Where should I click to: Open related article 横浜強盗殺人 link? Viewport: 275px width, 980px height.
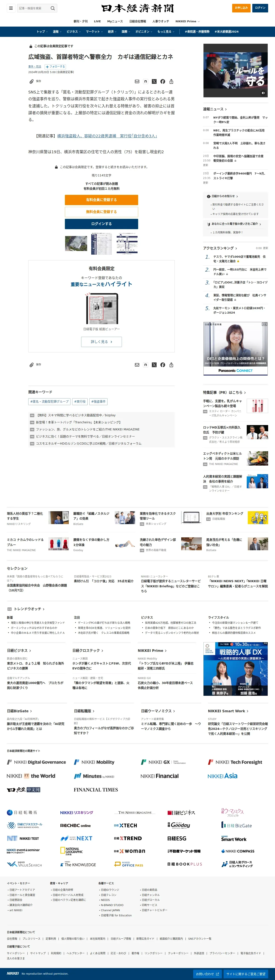[x=107, y=136]
